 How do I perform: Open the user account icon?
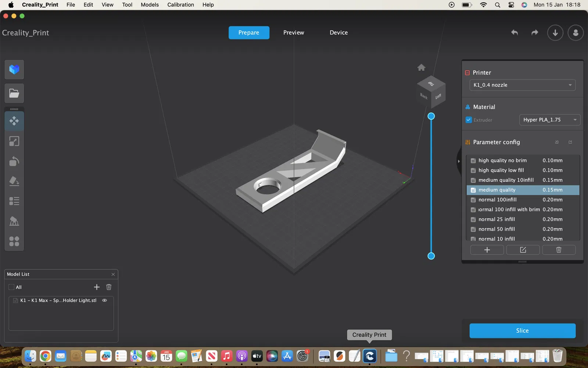coord(576,33)
